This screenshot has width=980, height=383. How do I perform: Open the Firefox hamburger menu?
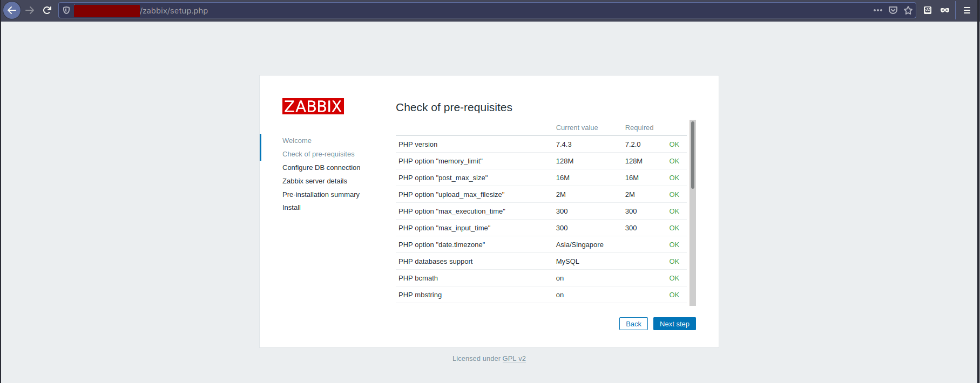(967, 10)
